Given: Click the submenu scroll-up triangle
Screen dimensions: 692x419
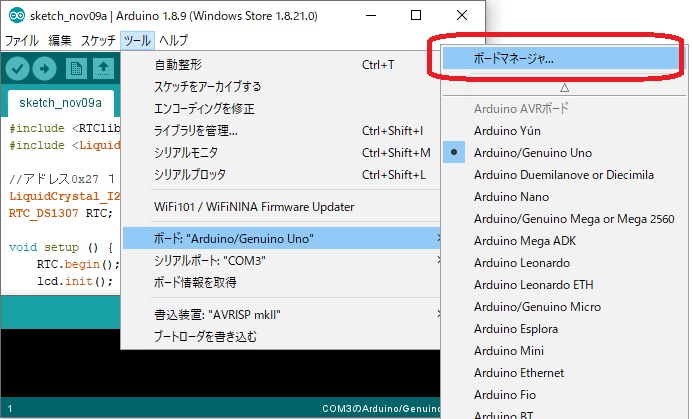Looking at the screenshot, I should [x=564, y=88].
